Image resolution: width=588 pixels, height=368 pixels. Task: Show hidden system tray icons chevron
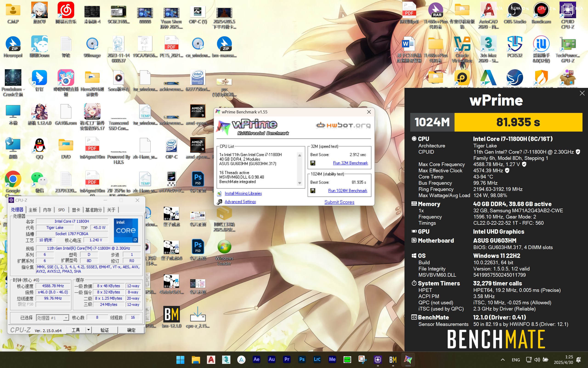pos(503,359)
